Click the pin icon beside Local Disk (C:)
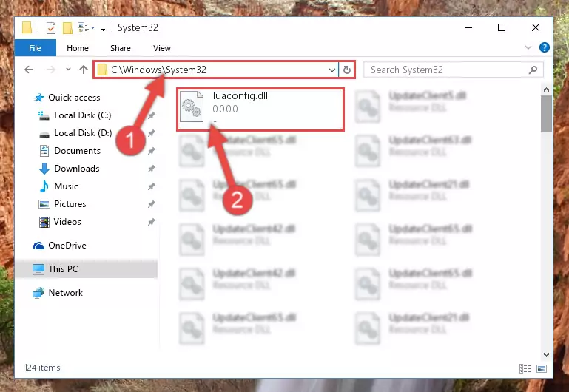 [152, 115]
